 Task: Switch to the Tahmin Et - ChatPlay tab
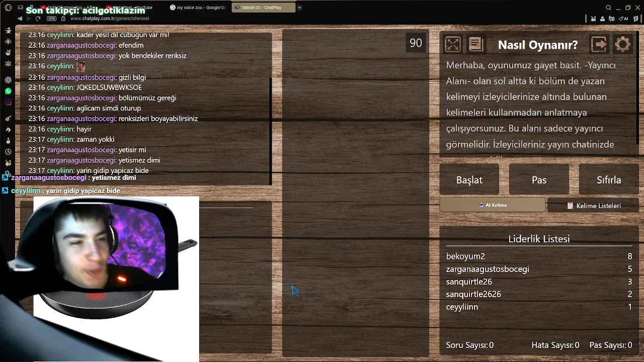[263, 8]
